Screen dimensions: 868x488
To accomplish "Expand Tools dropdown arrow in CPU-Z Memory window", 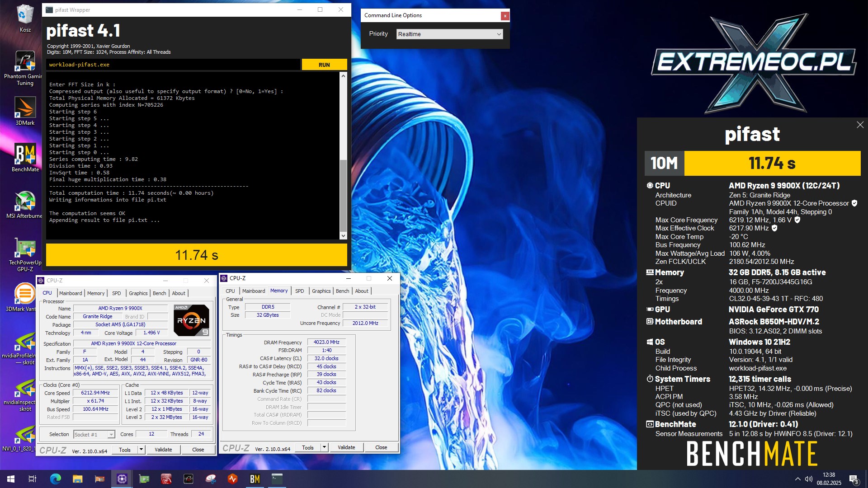I will click(324, 447).
